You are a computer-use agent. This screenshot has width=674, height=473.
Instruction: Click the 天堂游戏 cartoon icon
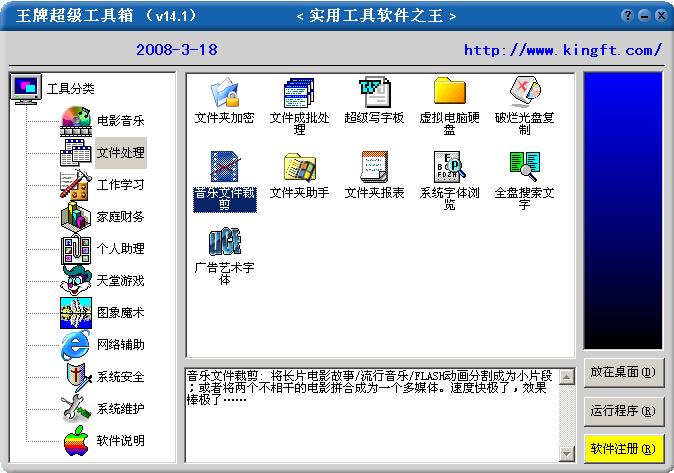tap(76, 281)
